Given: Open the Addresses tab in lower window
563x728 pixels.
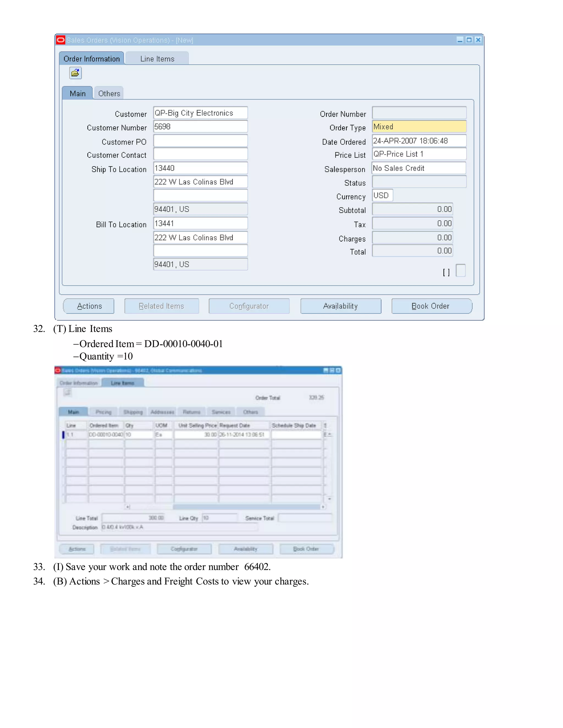Looking at the screenshot, I should (162, 412).
